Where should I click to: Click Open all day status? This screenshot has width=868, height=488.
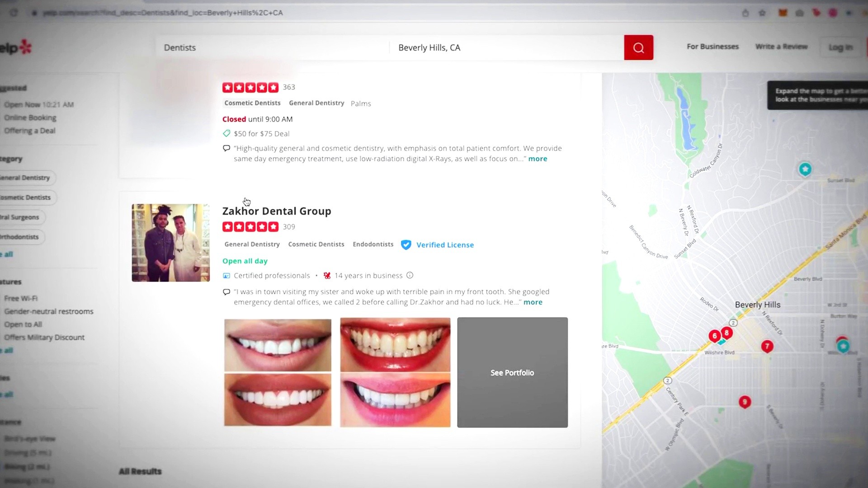(245, 261)
